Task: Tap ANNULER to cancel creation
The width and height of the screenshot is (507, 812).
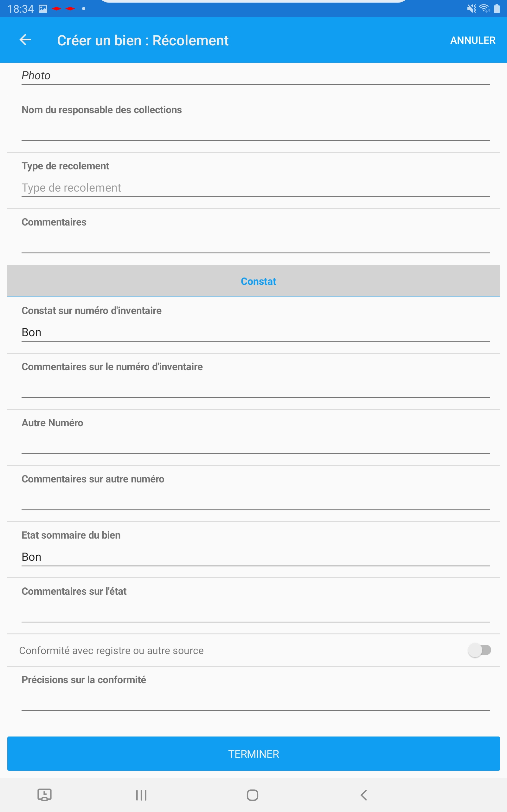Action: click(x=473, y=40)
